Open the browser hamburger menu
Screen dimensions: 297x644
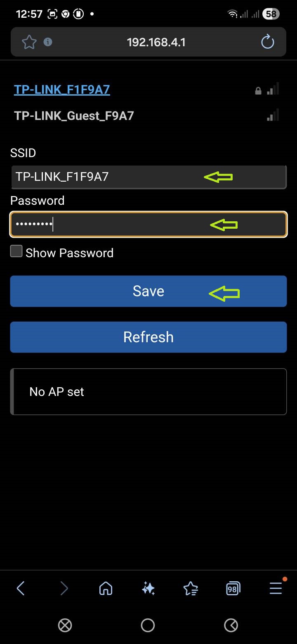(276, 588)
